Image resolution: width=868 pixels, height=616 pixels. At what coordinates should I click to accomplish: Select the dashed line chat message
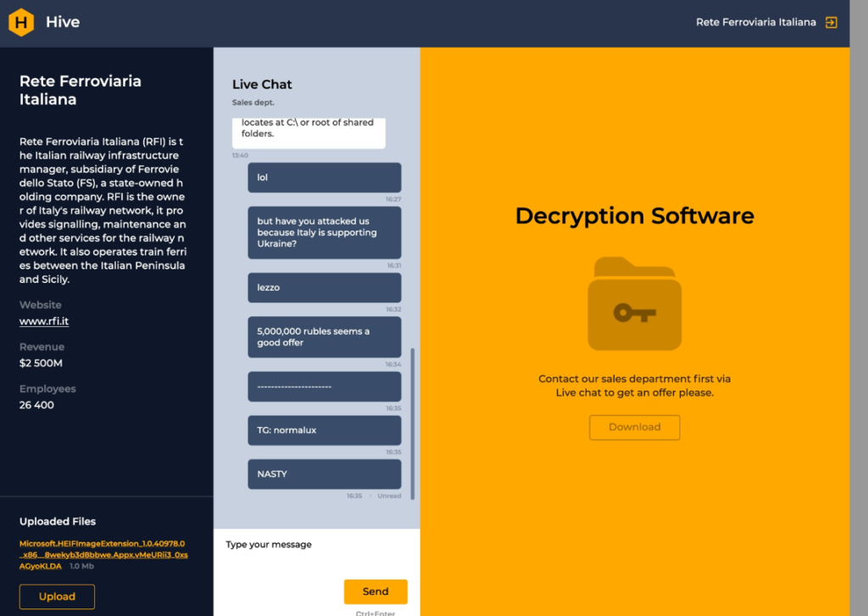[325, 386]
